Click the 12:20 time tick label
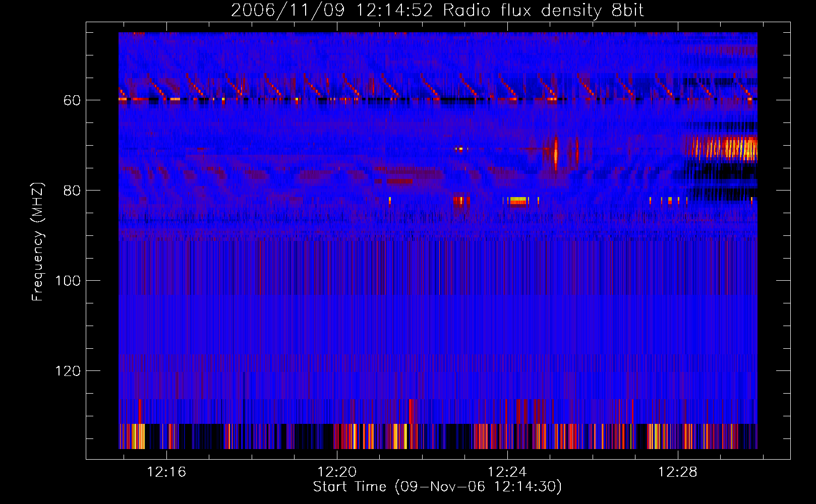The image size is (816, 504). [337, 472]
